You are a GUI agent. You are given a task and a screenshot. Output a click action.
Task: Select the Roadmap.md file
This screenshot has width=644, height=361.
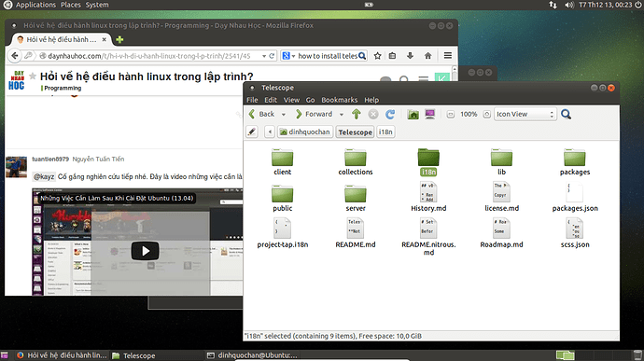[501, 233]
